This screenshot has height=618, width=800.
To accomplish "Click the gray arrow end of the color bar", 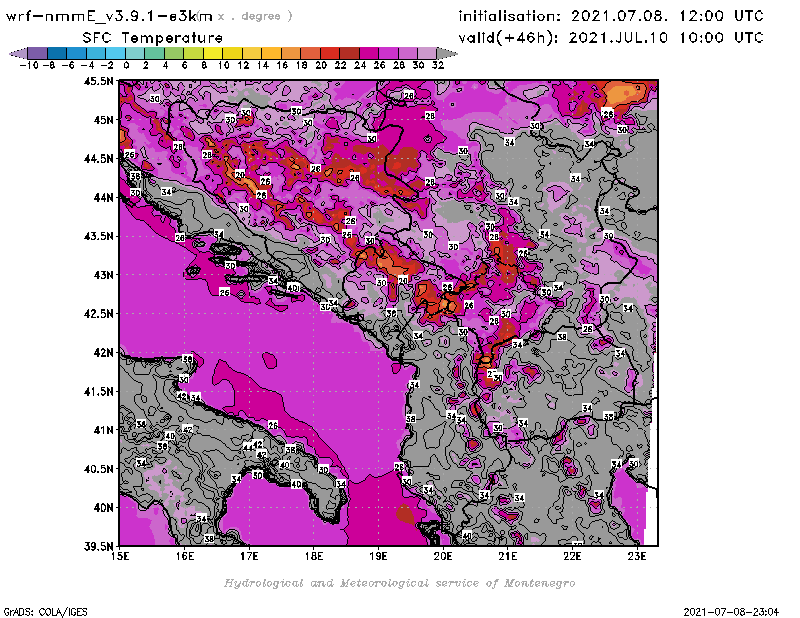I will [447, 53].
